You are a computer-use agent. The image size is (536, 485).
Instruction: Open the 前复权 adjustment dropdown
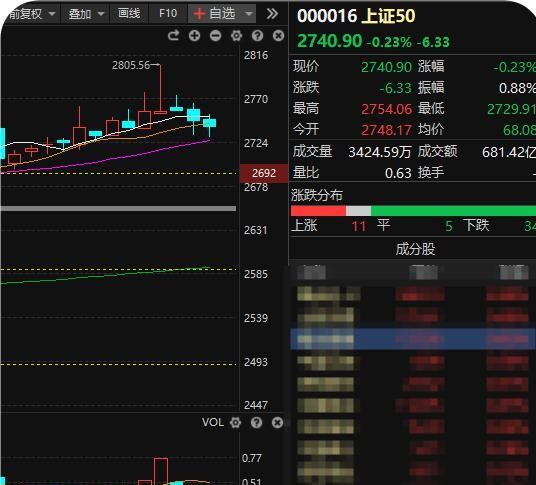[31, 14]
